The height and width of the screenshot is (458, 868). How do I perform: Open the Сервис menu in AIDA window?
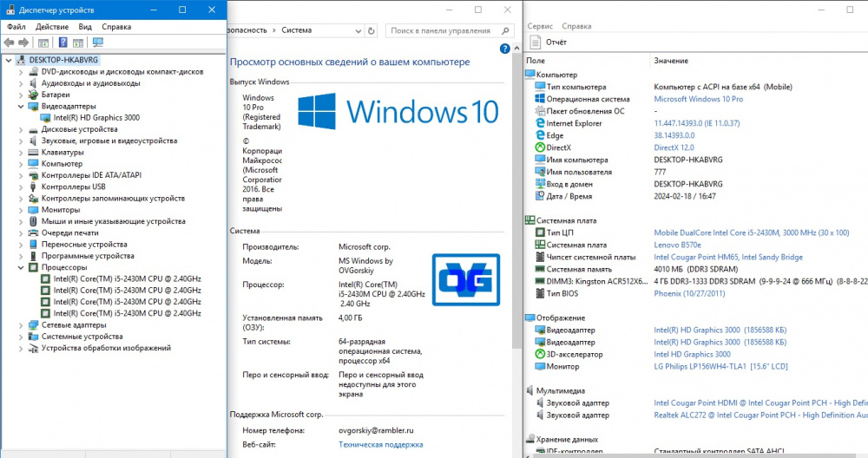pos(540,26)
